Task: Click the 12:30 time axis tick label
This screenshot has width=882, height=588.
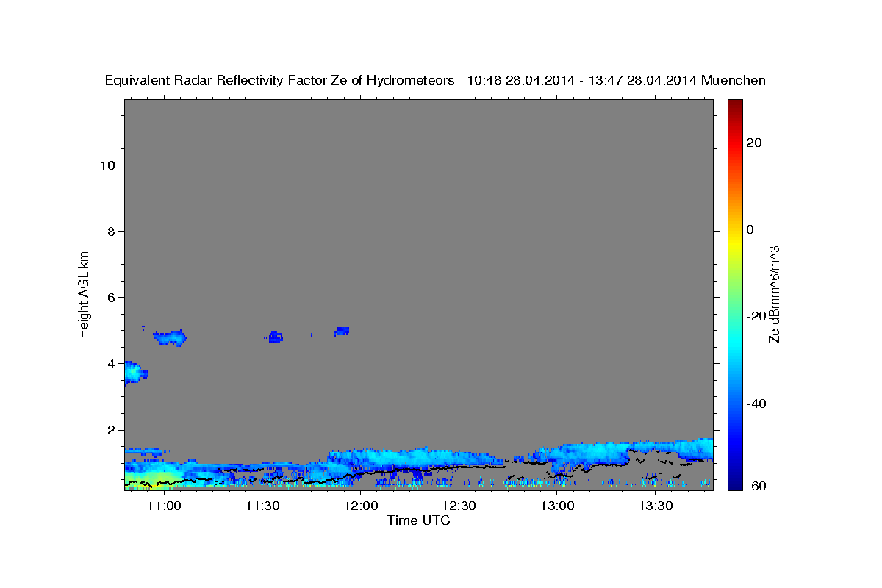Action: coord(459,506)
